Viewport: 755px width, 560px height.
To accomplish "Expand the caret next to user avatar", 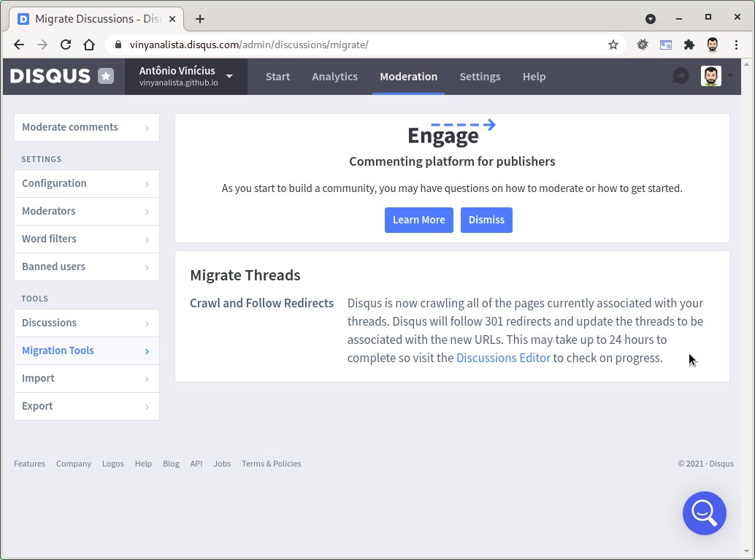I will pos(730,76).
